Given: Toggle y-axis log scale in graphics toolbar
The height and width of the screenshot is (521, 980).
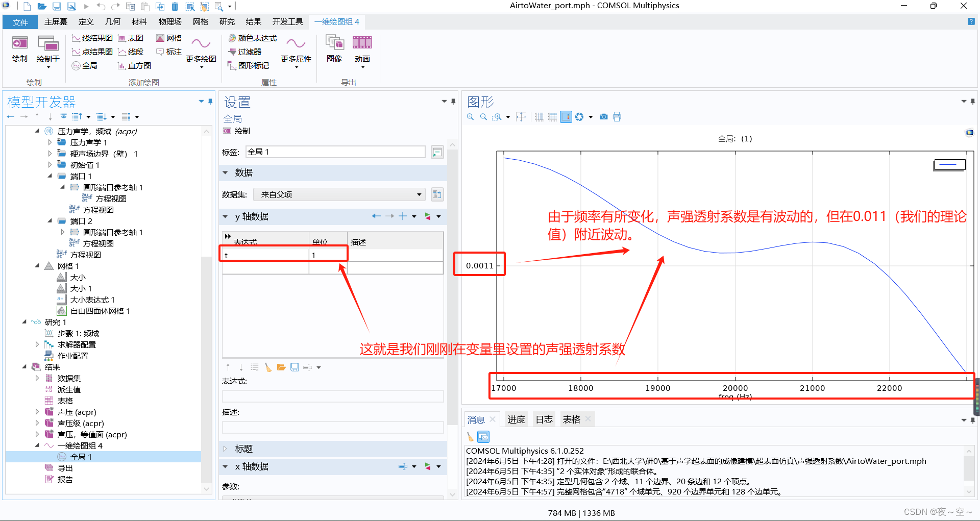Looking at the screenshot, I should pos(552,117).
